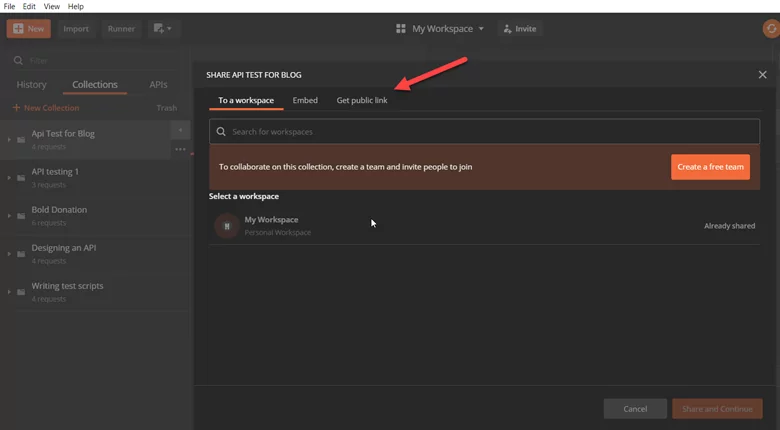The image size is (780, 430).
Task: Open the Edit menu
Action: 29,6
